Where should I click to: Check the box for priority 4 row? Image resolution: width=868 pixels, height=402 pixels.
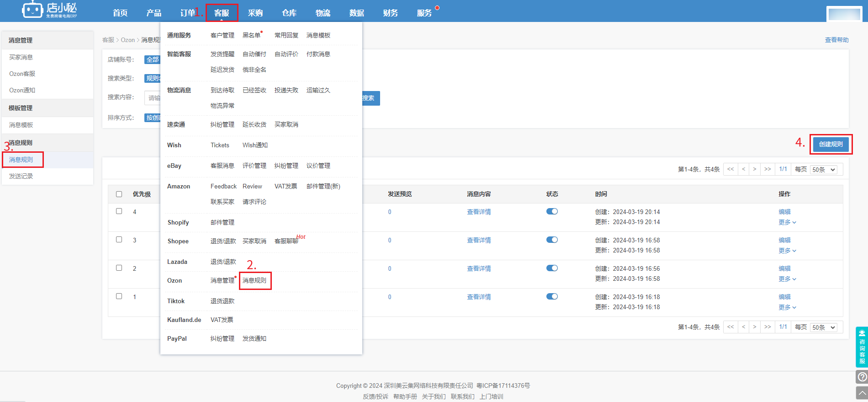pos(119,211)
